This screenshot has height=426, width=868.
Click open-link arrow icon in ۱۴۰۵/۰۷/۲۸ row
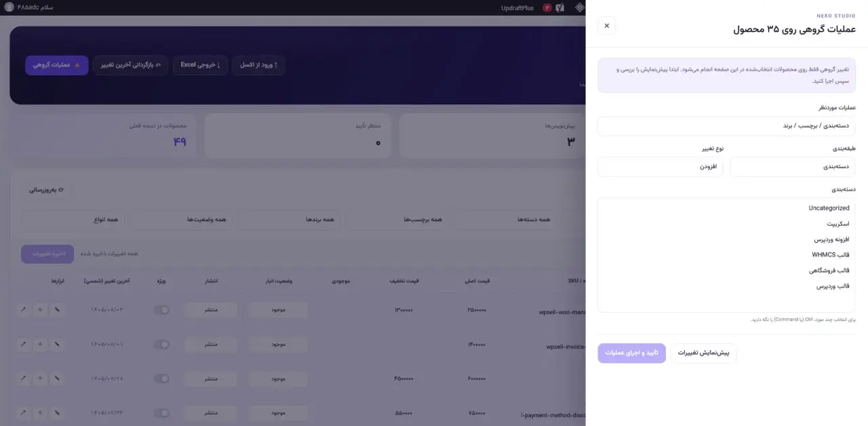(24, 379)
